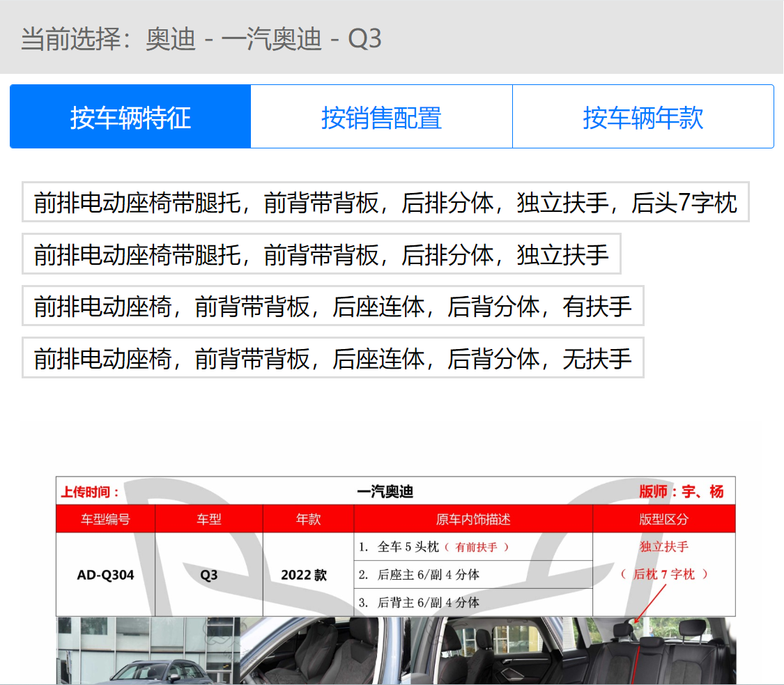Open the 按车辆年款 tab
The image size is (784, 685).
(x=643, y=116)
